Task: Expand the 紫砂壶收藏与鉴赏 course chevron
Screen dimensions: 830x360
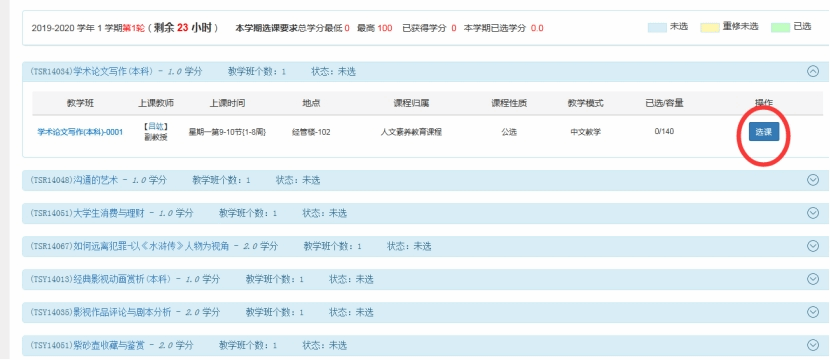Action: (x=814, y=345)
